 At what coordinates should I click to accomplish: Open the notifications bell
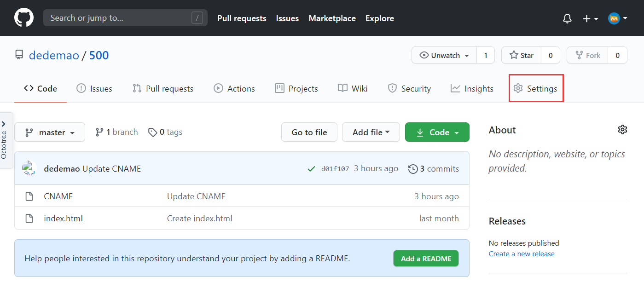coord(567,18)
